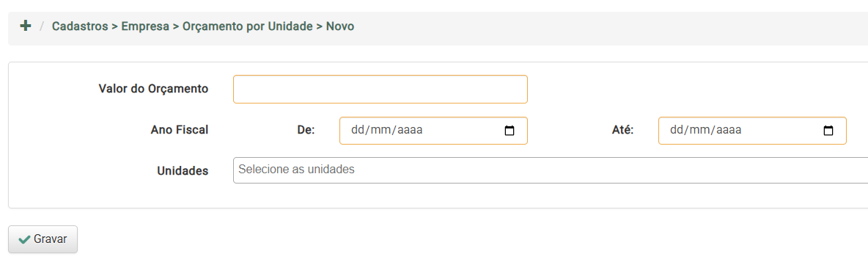
Task: Select the aaaa year segment in De date
Action: pyautogui.click(x=407, y=131)
